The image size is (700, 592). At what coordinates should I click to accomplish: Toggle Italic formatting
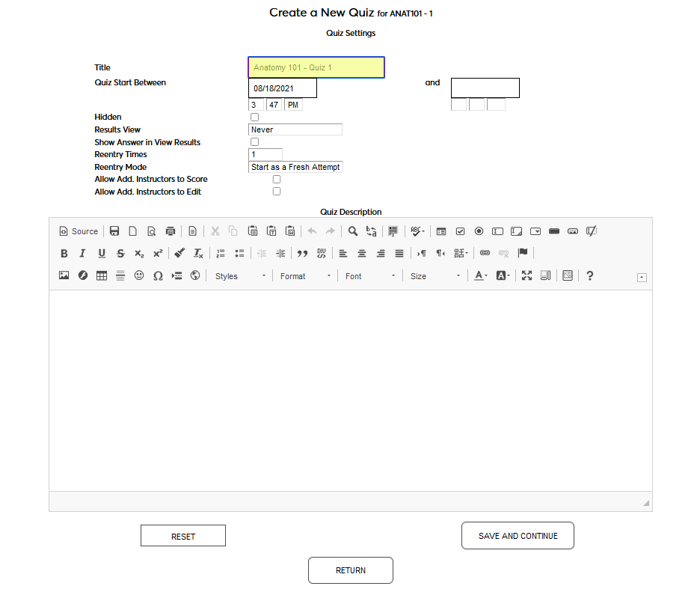click(82, 254)
